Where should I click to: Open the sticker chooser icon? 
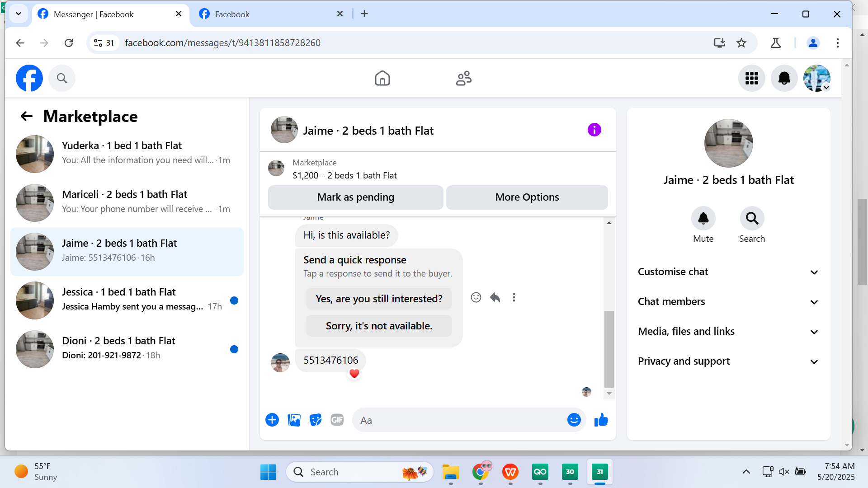pyautogui.click(x=316, y=420)
